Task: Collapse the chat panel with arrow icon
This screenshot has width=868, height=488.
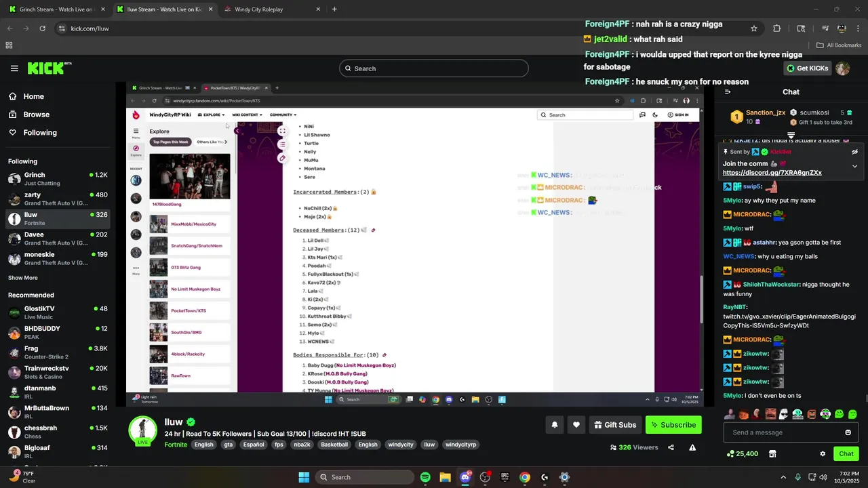Action: click(x=728, y=92)
